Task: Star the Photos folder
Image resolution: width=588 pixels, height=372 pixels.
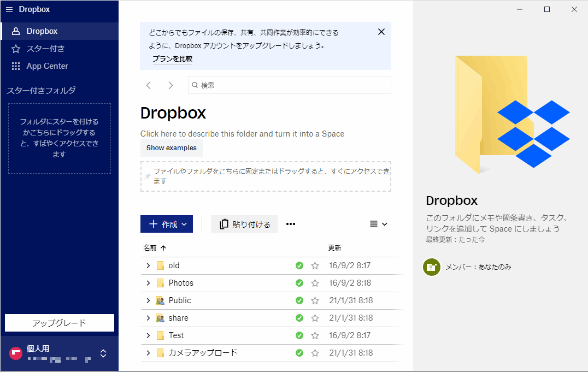Action: (x=315, y=283)
